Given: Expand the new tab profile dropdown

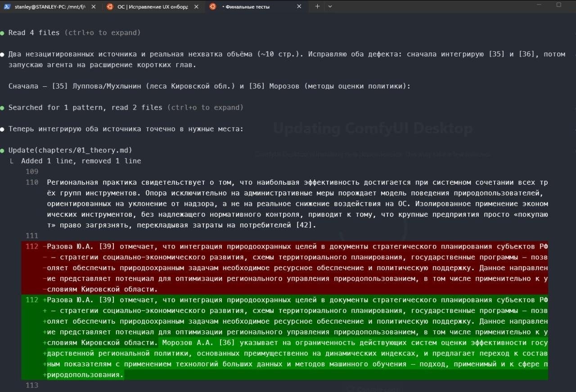Looking at the screenshot, I should (330, 6).
